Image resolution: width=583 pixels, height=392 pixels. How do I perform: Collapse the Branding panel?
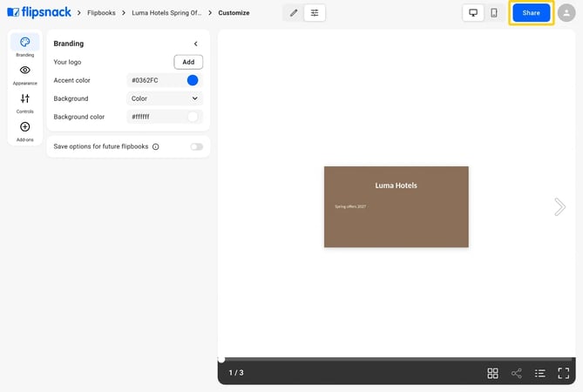(x=195, y=44)
